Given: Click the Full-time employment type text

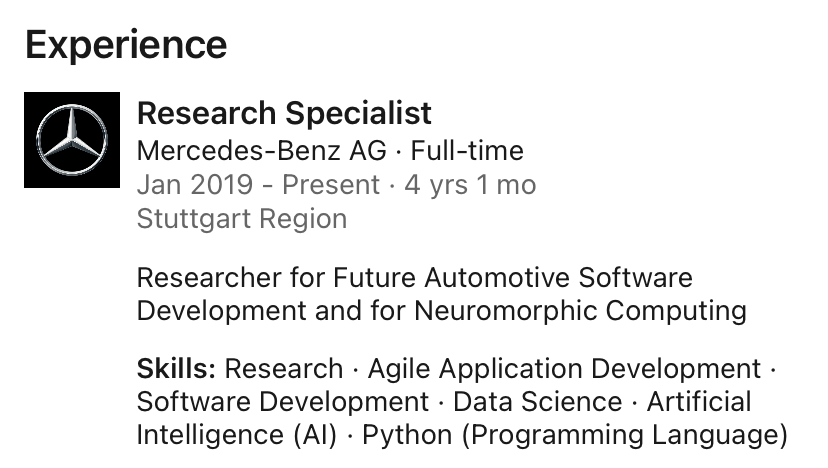Looking at the screenshot, I should coord(467,151).
